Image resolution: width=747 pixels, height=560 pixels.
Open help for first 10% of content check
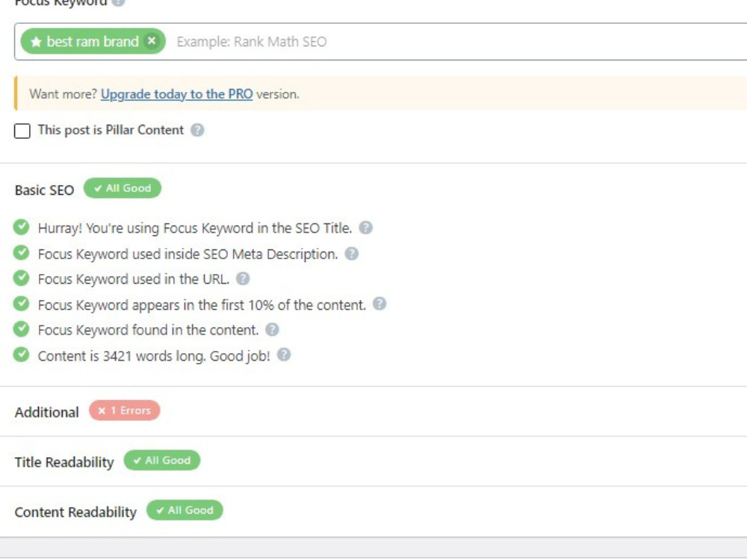tap(379, 304)
